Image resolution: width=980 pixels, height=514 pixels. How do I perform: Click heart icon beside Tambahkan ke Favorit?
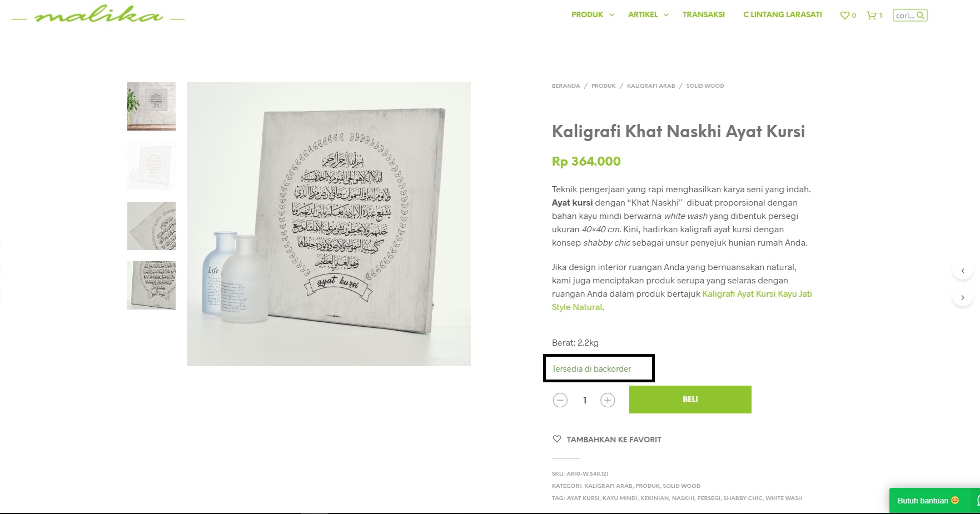tap(557, 439)
